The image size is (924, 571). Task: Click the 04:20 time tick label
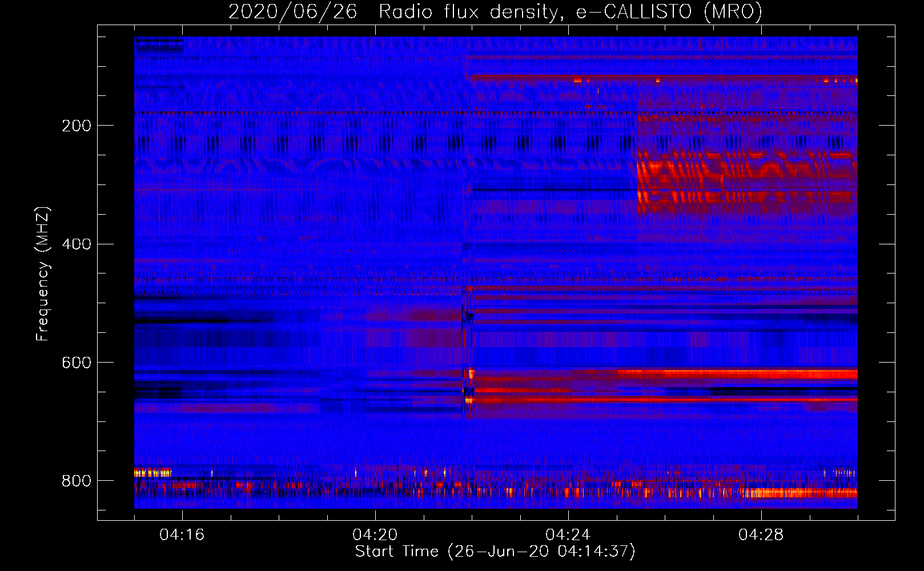[375, 534]
